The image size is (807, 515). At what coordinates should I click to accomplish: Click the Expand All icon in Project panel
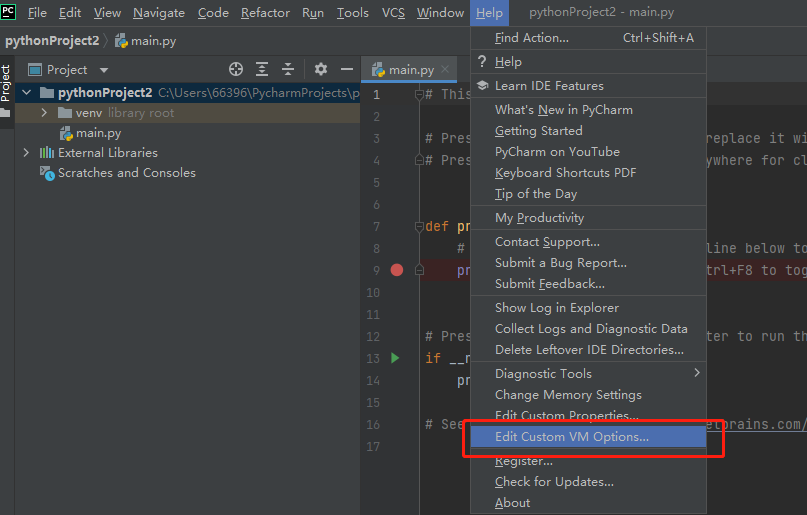point(262,69)
